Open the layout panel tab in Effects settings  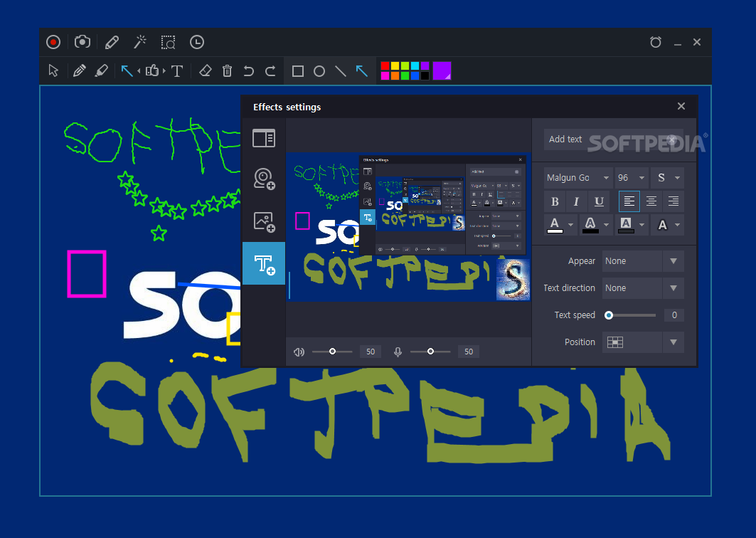coord(264,139)
